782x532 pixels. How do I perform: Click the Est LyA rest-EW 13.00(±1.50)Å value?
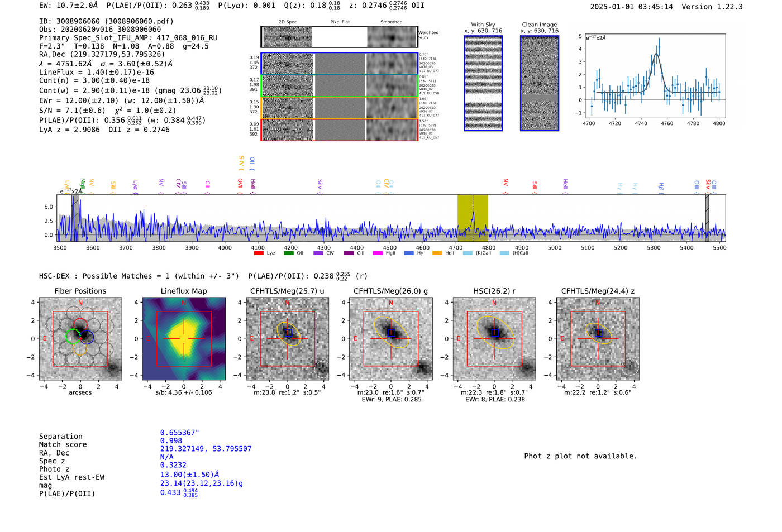190,475
